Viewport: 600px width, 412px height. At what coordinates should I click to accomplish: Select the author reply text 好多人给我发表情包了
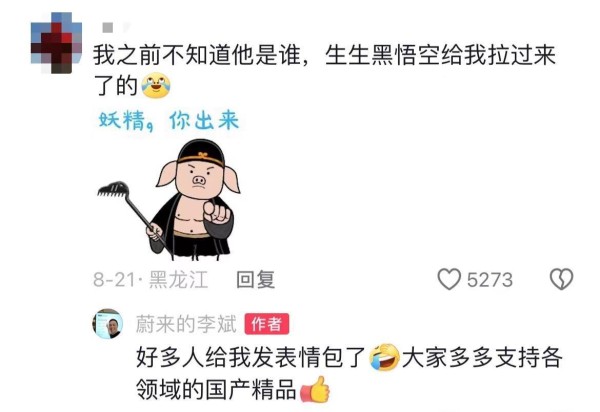[251, 357]
